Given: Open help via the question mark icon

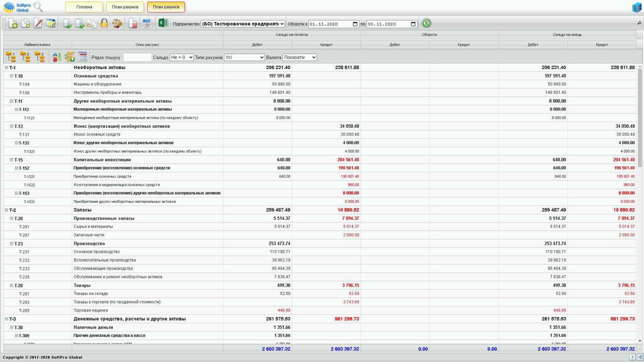Looking at the screenshot, I should 632,357.
